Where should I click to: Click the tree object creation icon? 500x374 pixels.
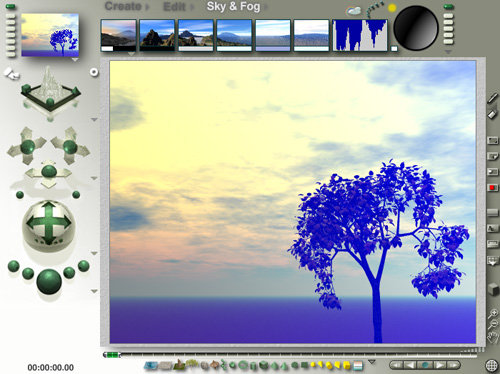pyautogui.click(x=191, y=364)
